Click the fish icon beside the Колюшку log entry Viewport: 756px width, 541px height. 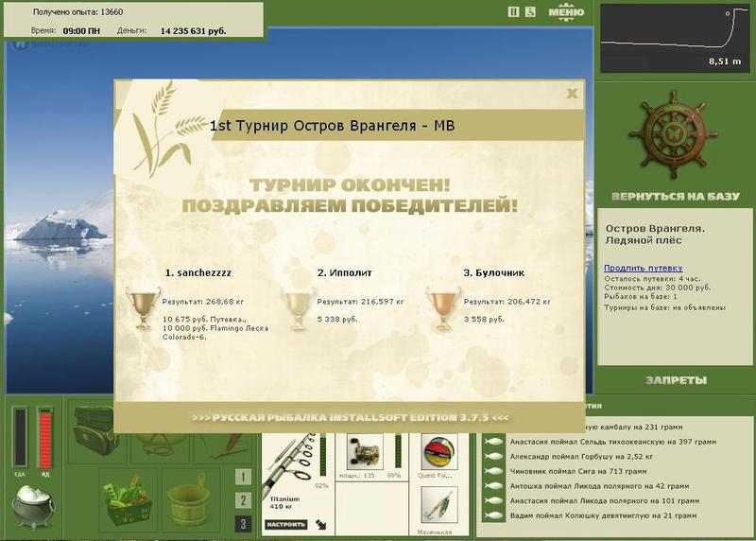click(x=492, y=515)
